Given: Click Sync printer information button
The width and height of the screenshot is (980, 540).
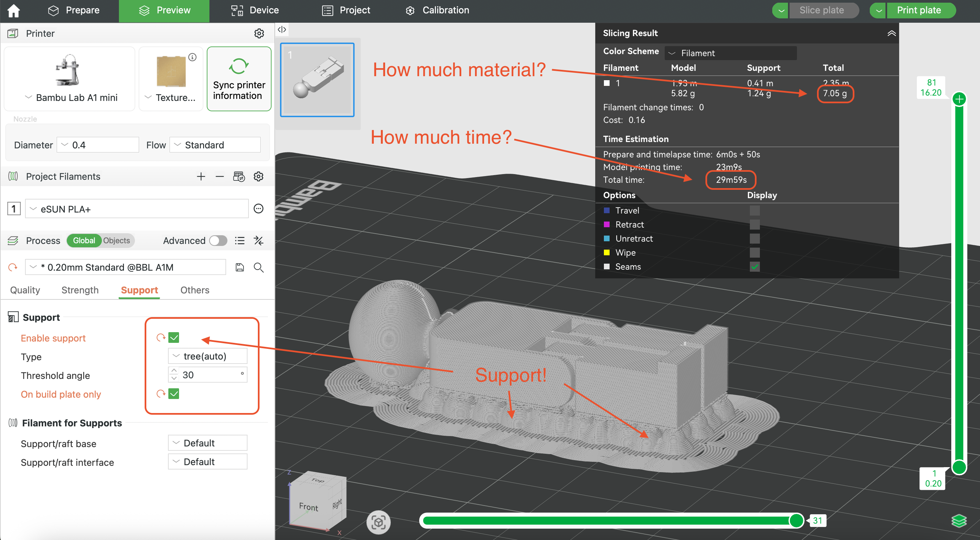Looking at the screenshot, I should click(239, 79).
